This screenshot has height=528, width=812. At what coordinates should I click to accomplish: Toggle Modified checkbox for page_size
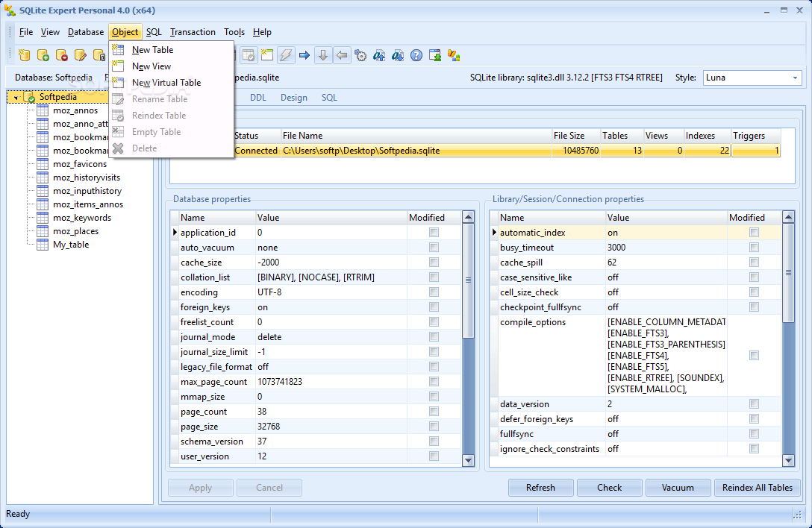[434, 426]
